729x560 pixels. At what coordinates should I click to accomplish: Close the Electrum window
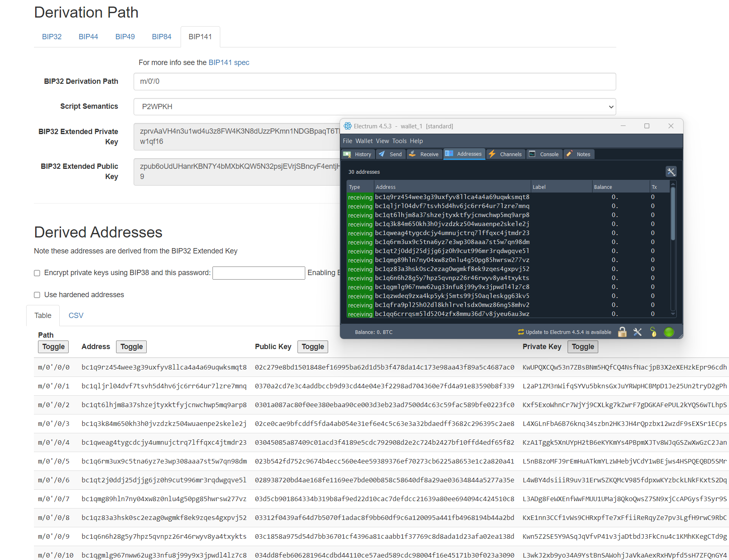pyautogui.click(x=671, y=126)
